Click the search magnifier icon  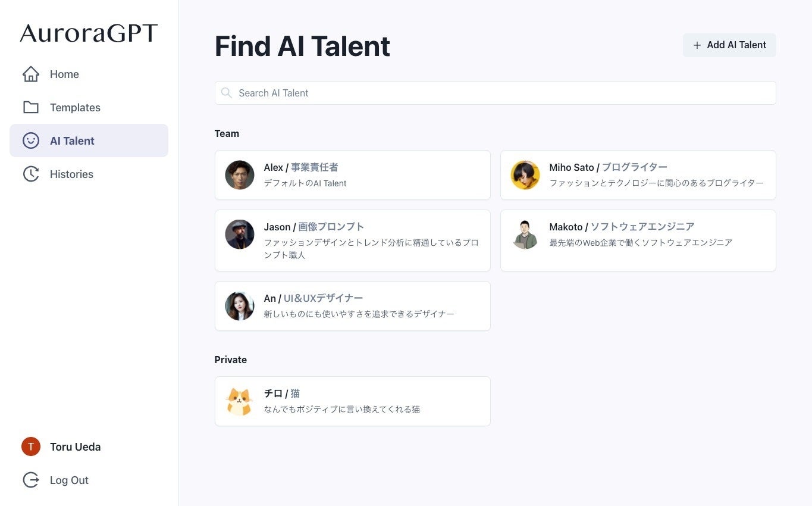[x=226, y=93]
